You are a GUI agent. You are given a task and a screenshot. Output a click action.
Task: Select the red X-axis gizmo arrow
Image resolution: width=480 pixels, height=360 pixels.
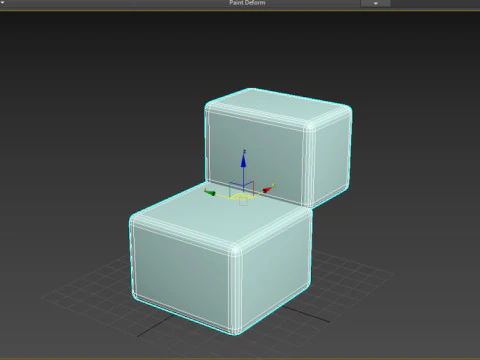267,190
